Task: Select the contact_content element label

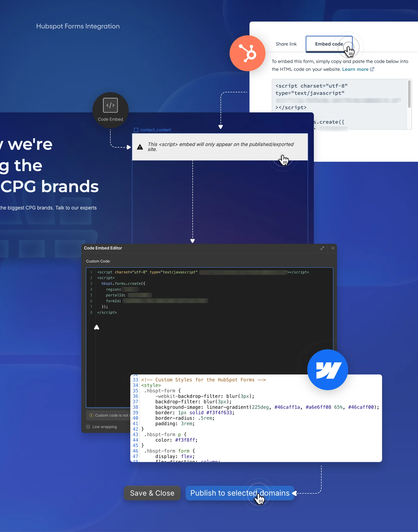Action: 156,130
